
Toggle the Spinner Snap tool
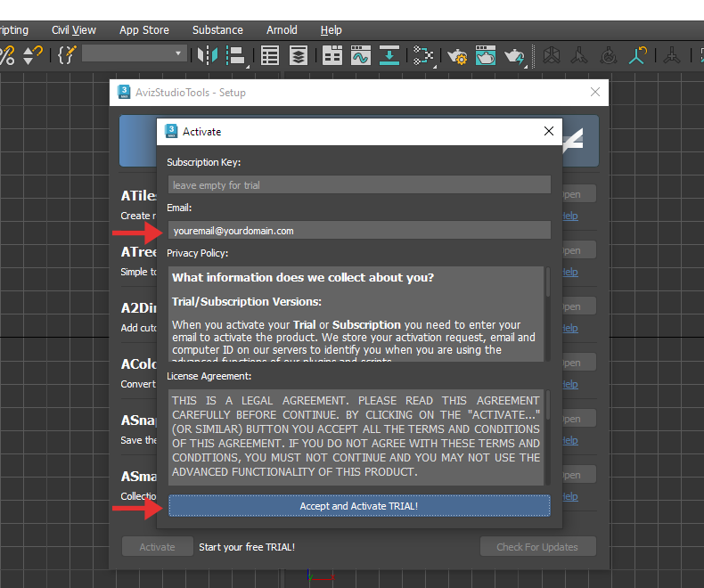click(32, 55)
